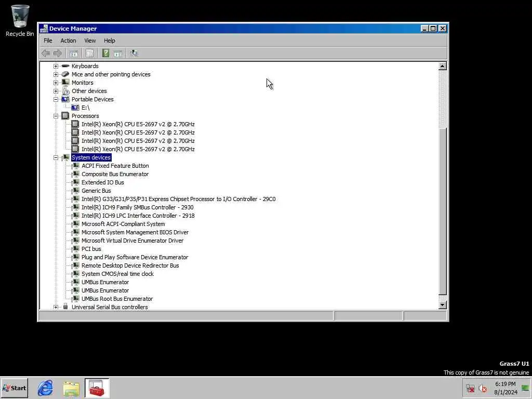532x399 pixels.
Task: Launch Internet Explorer from the taskbar
Action: (x=45, y=388)
